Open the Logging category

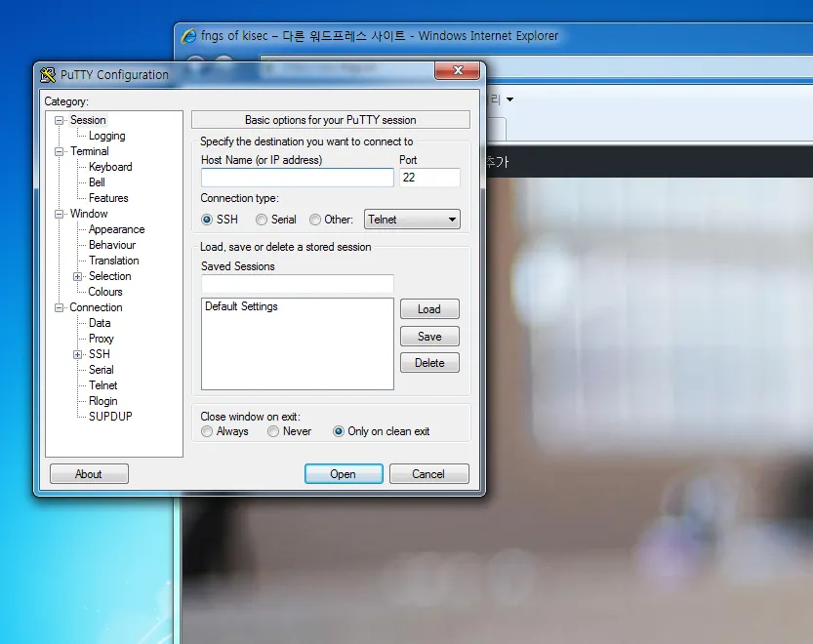[106, 136]
